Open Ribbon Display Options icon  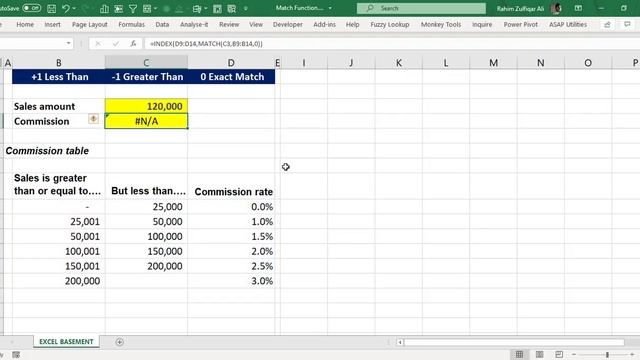578,8
